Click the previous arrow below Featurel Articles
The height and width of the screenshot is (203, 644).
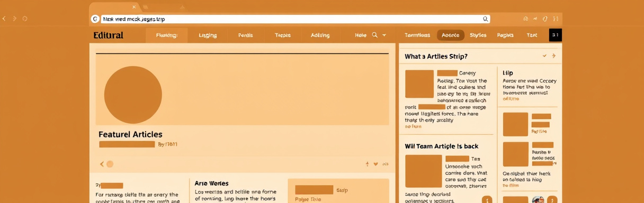[x=102, y=164]
